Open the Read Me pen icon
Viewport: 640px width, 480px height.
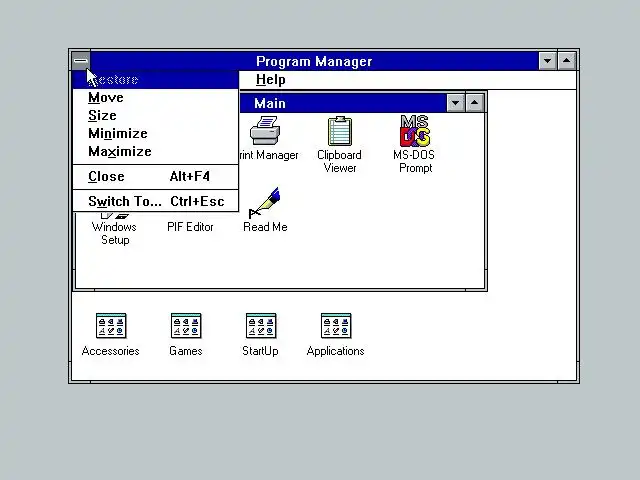(264, 202)
